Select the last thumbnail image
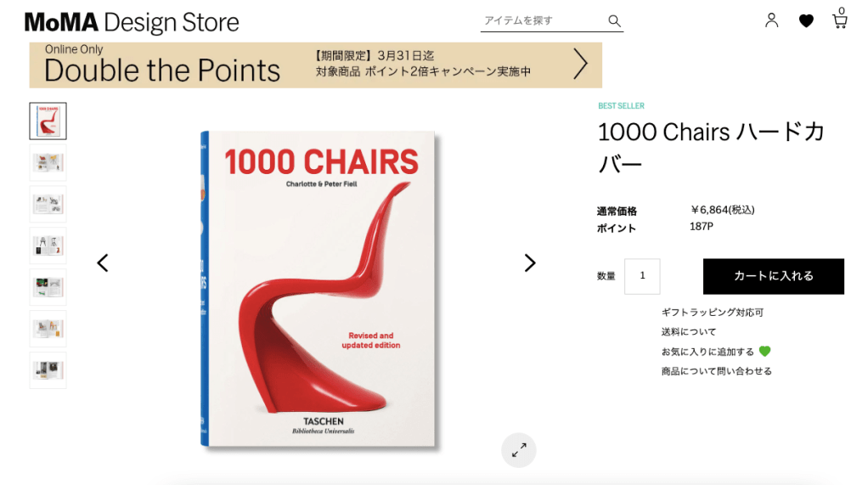 (x=48, y=370)
